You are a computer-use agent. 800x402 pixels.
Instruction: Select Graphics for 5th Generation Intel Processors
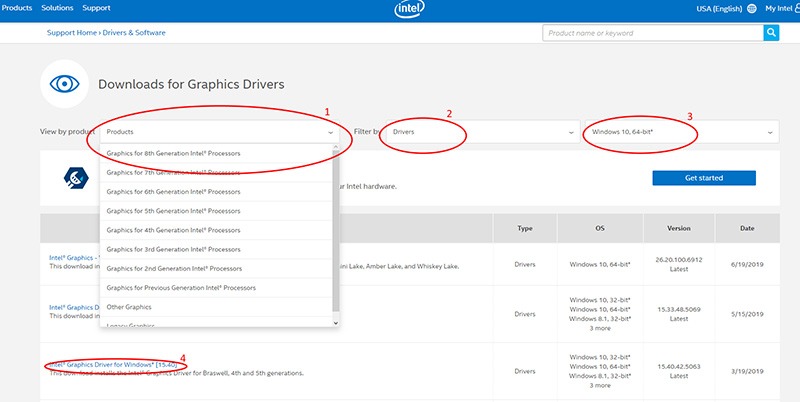pyautogui.click(x=216, y=211)
